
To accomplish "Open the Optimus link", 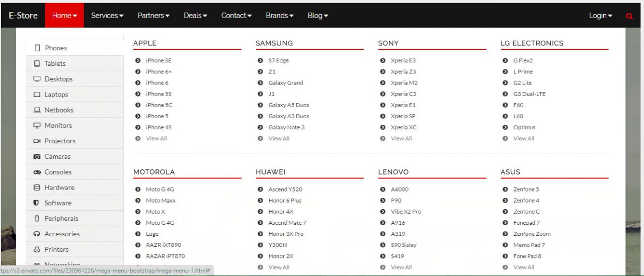I will tap(524, 127).
